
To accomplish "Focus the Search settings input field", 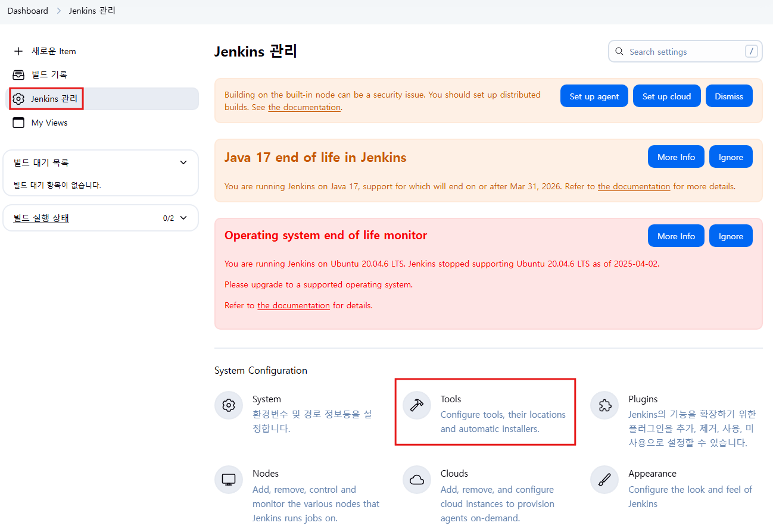I will point(685,51).
